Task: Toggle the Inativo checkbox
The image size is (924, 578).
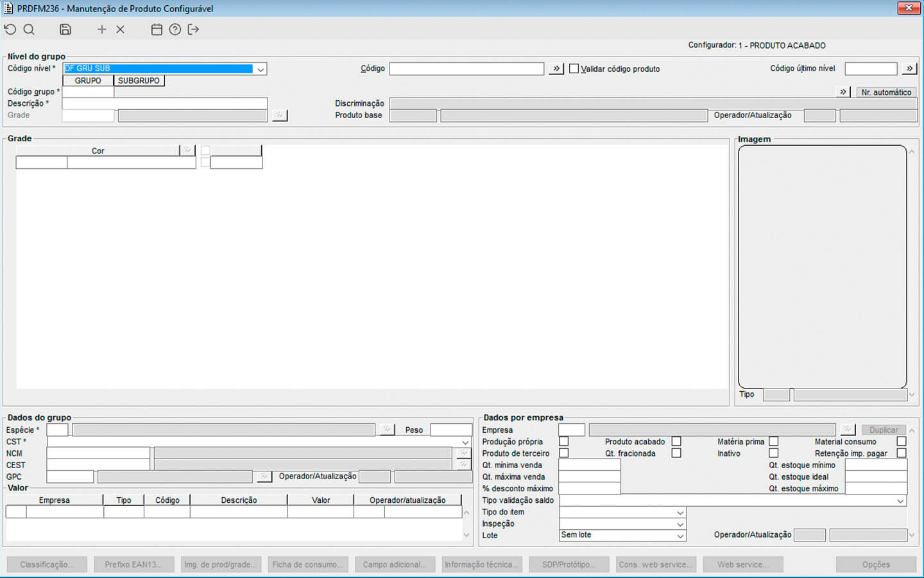Action: (x=773, y=453)
